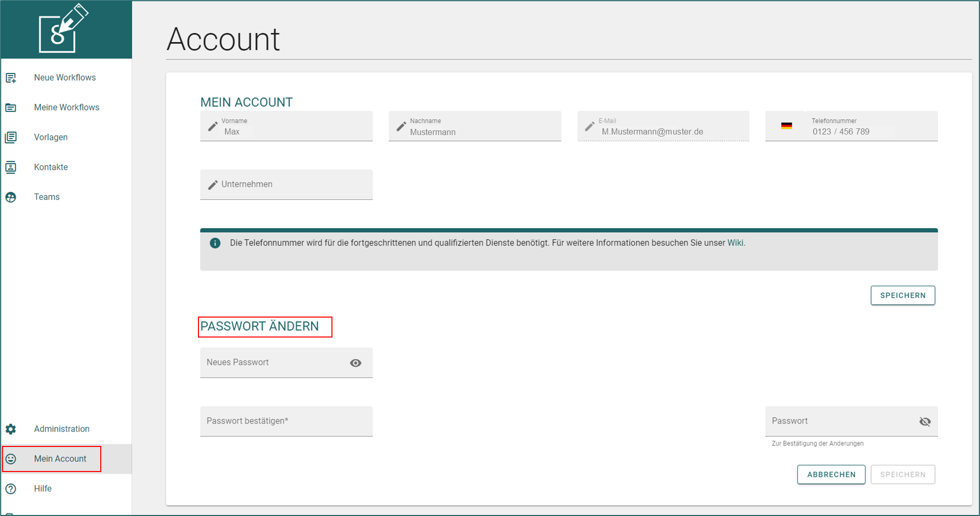Image resolution: width=980 pixels, height=516 pixels.
Task: Click the app logo in sidebar header
Action: 63,28
